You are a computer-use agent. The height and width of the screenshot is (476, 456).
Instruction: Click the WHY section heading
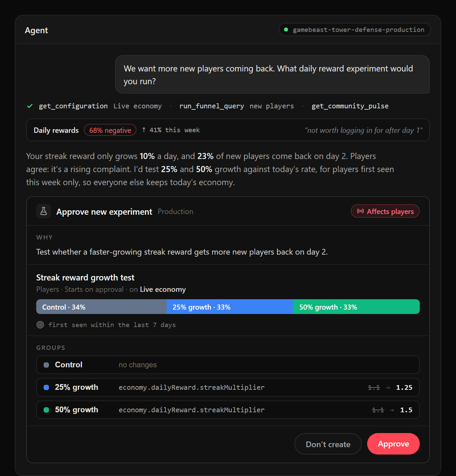click(x=44, y=237)
